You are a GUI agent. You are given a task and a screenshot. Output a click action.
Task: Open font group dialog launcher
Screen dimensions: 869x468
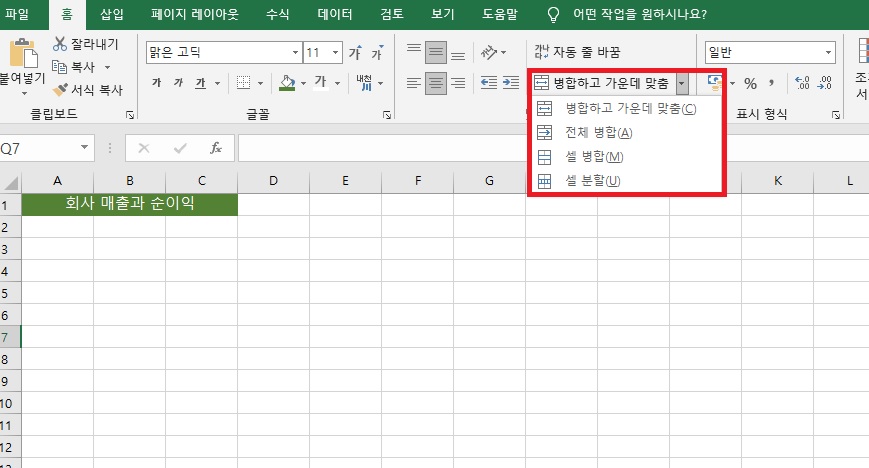point(387,115)
